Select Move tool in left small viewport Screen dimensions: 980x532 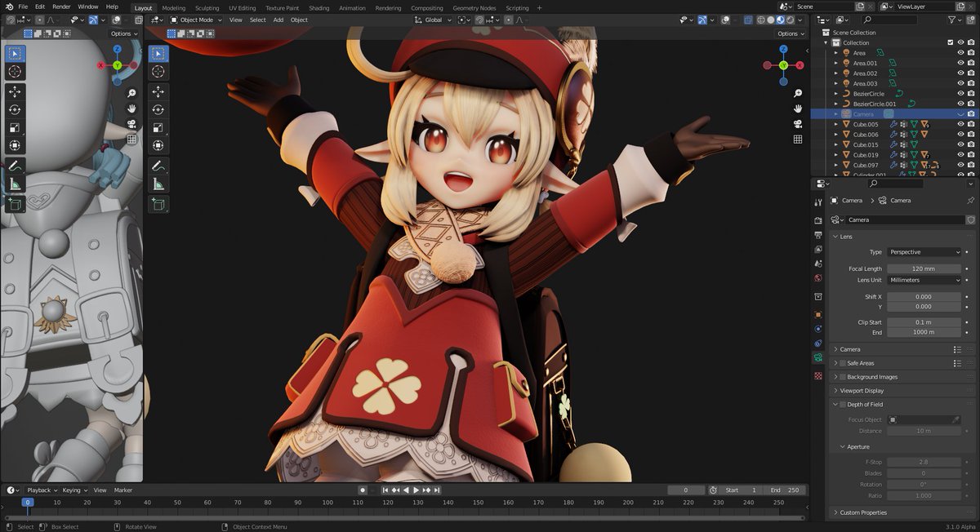[x=15, y=92]
